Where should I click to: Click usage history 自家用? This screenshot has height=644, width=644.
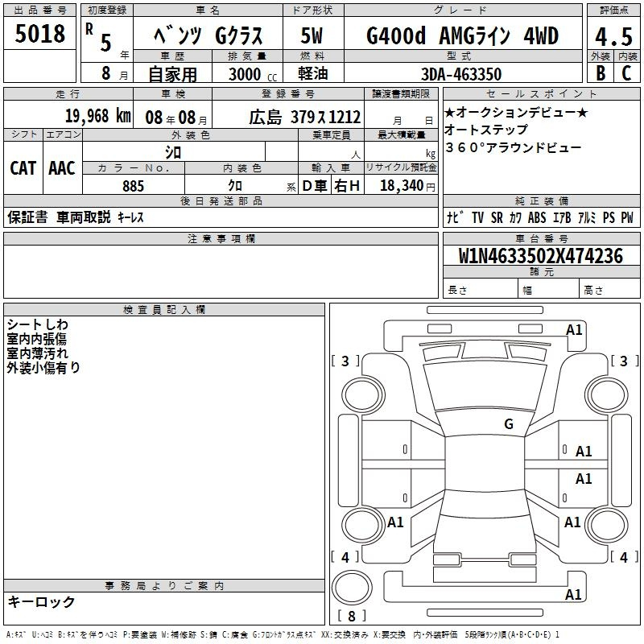[x=172, y=74]
